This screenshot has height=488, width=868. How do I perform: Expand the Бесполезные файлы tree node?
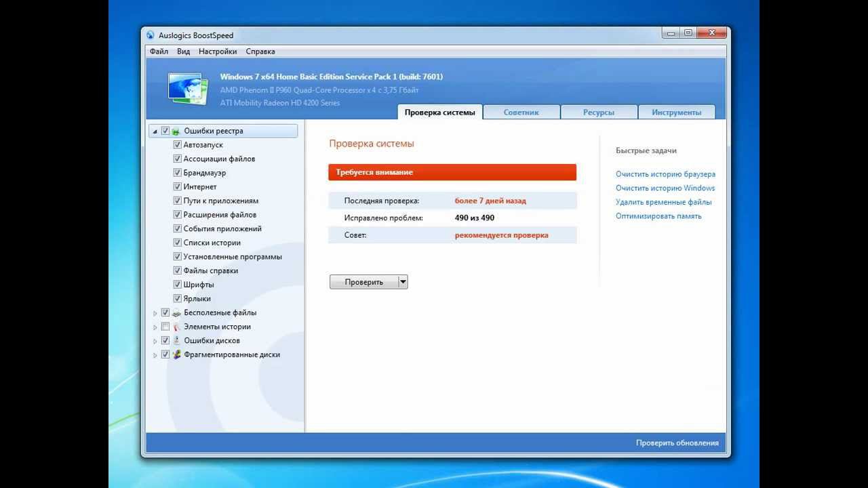click(155, 313)
